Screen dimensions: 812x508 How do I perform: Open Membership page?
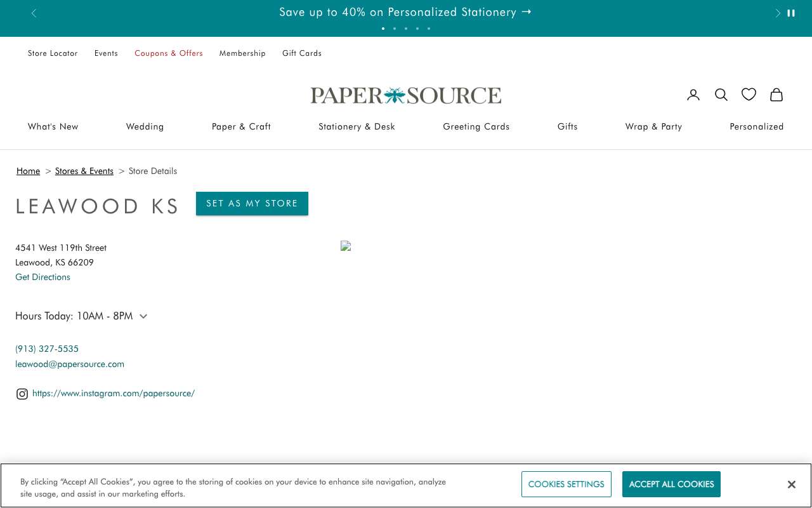(242, 53)
